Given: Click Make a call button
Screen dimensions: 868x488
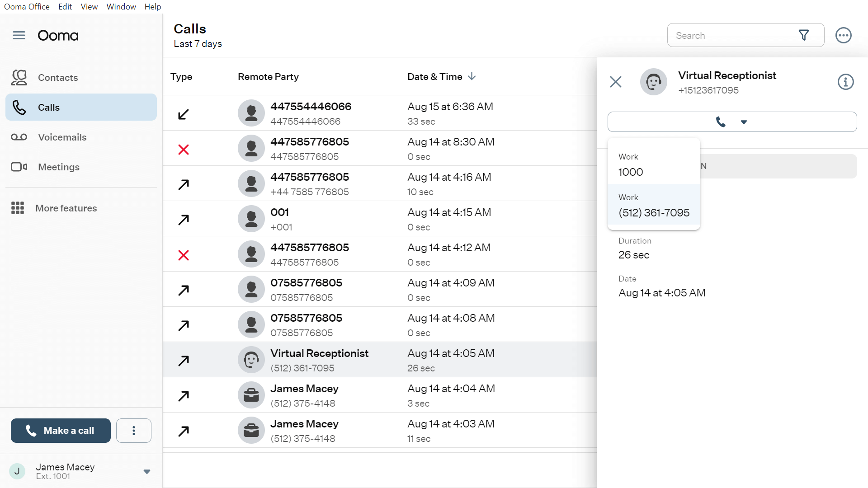Looking at the screenshot, I should coord(60,430).
